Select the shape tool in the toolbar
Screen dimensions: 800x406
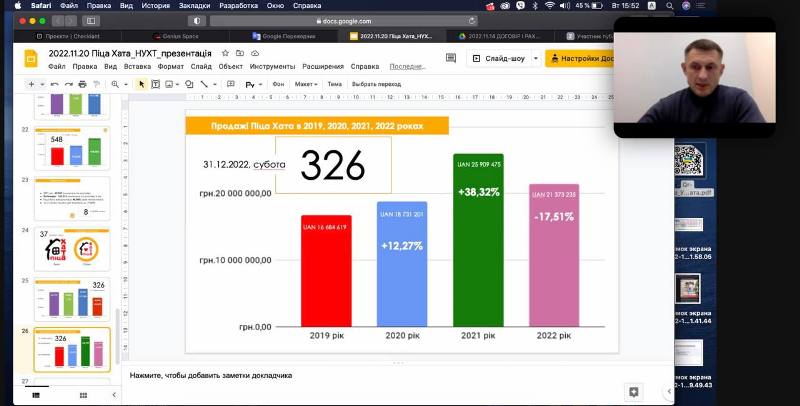pyautogui.click(x=190, y=84)
